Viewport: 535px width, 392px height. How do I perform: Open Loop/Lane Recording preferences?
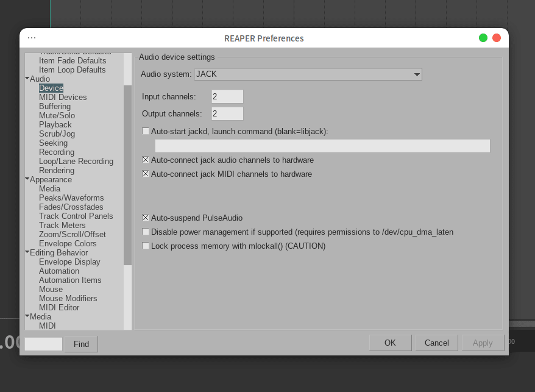[76, 161]
